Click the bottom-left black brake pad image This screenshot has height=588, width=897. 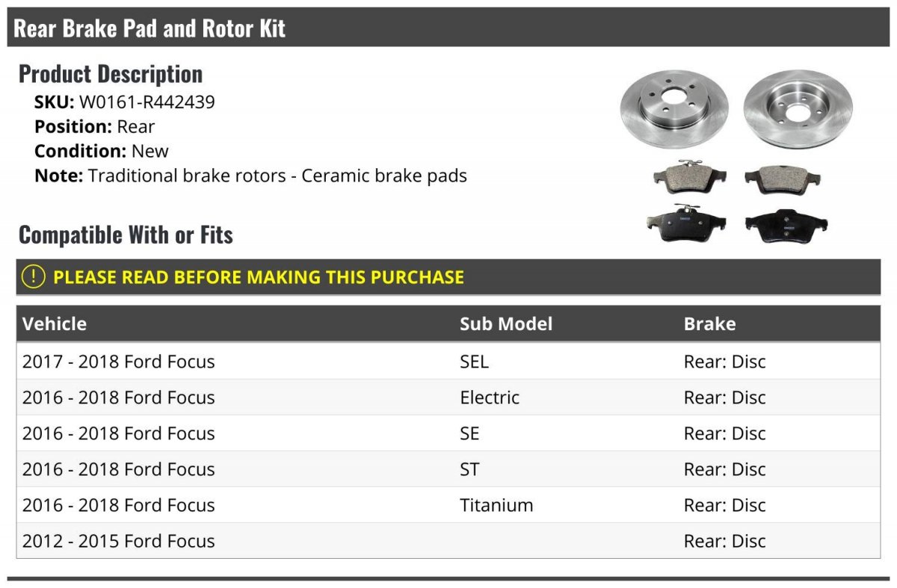(685, 223)
